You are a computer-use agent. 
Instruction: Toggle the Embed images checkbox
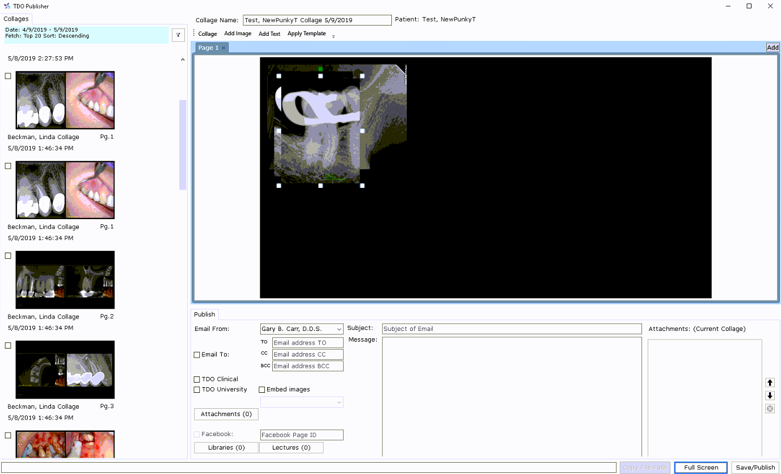[x=262, y=390]
